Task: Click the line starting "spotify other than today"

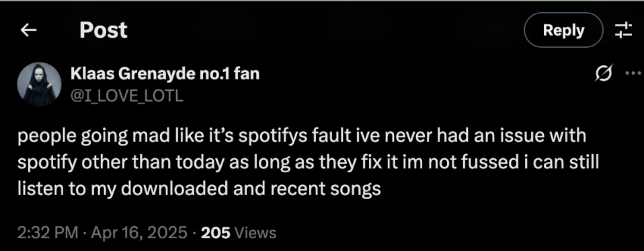Action: pos(308,163)
